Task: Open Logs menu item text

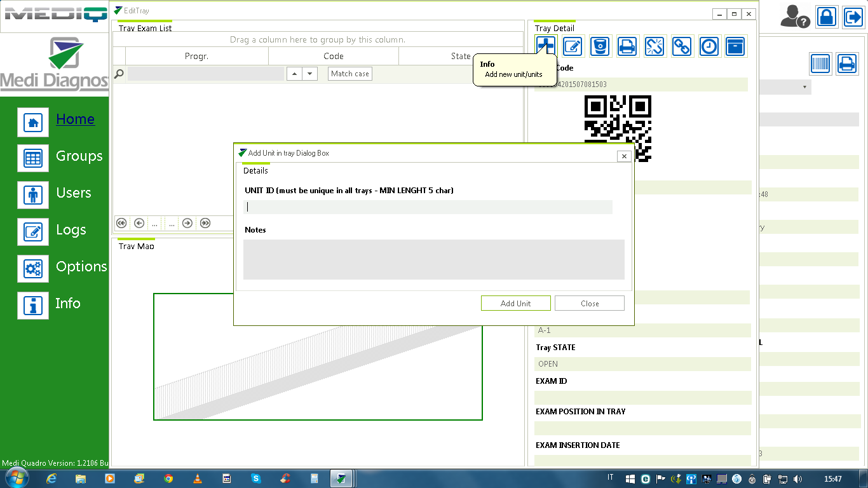Action: click(71, 230)
